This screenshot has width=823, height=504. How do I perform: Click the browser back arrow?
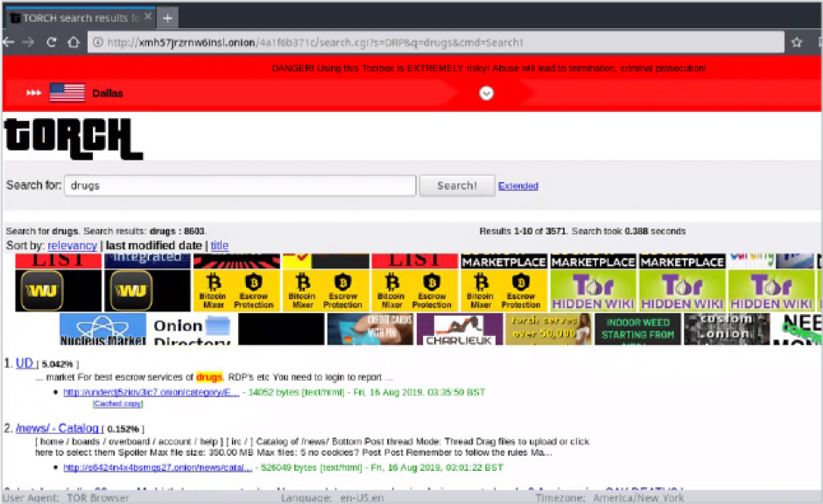[9, 42]
